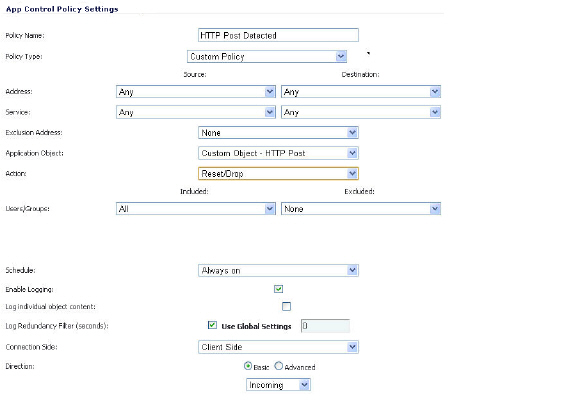Open the Connection Side dropdown
The height and width of the screenshot is (411, 576).
[278, 347]
